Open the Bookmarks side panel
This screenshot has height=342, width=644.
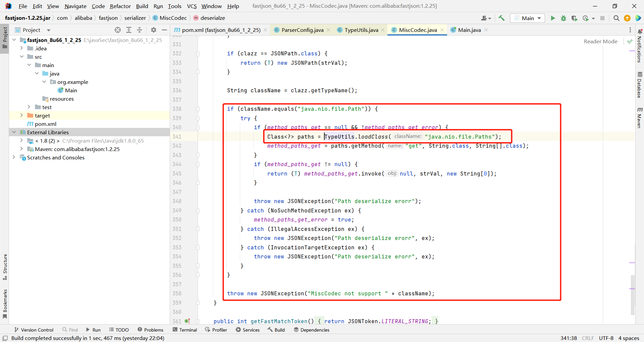[x=5, y=304]
